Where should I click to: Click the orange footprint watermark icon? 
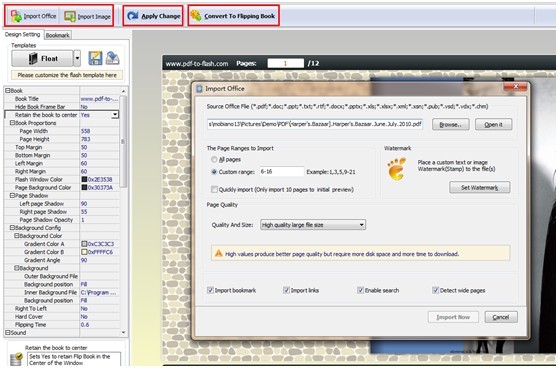coord(396,169)
